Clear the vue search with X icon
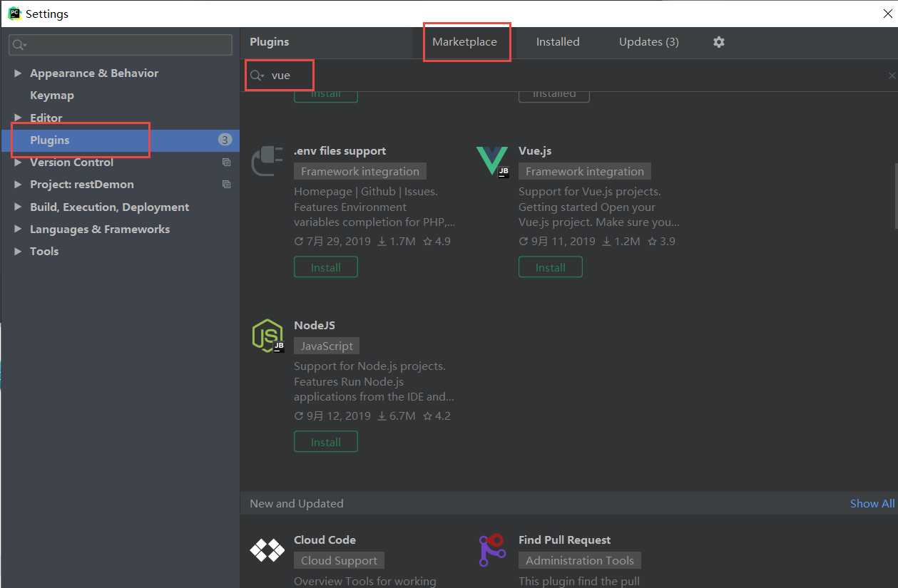 (892, 75)
